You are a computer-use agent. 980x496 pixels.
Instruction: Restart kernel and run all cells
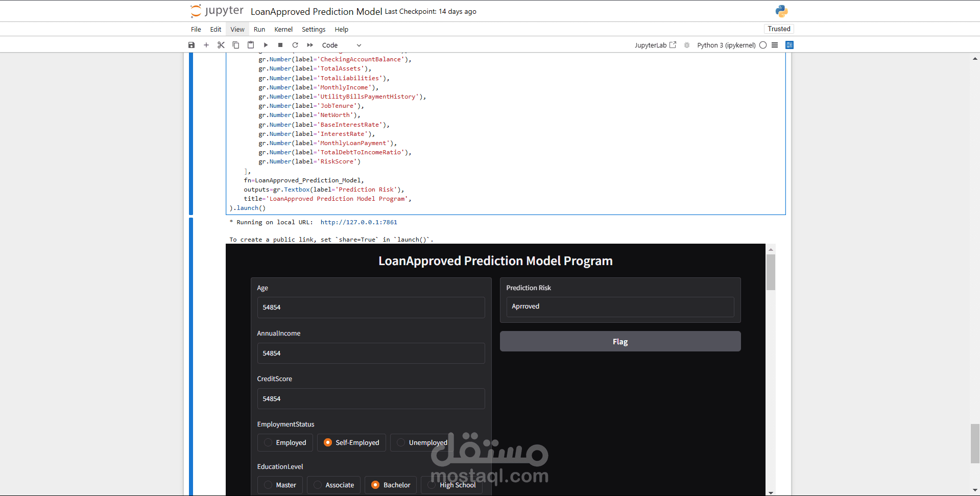click(x=310, y=45)
